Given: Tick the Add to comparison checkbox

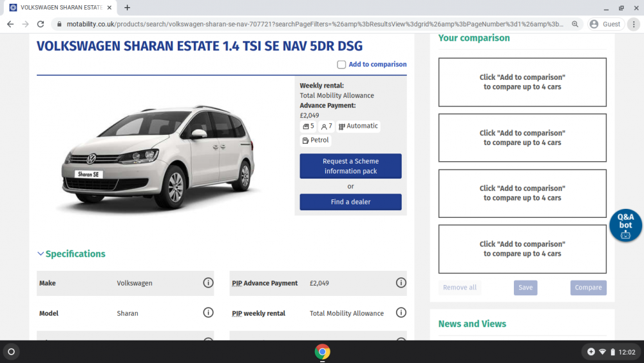Looking at the screenshot, I should click(341, 64).
